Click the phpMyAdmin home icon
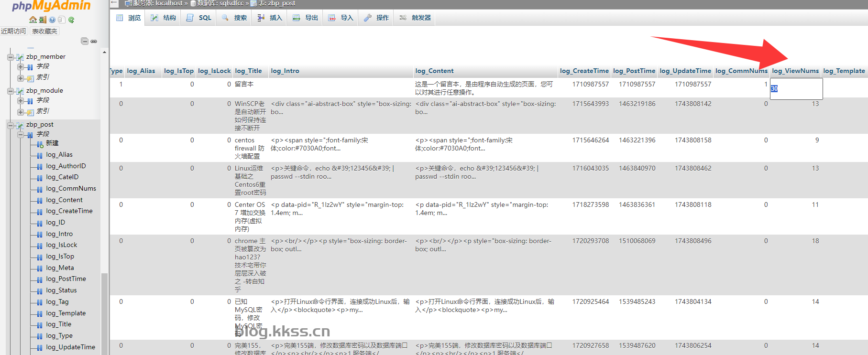 pyautogui.click(x=33, y=20)
